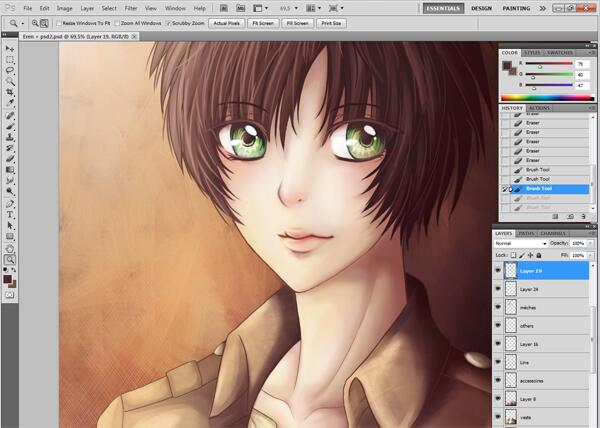Select the Blur tool
The width and height of the screenshot is (600, 428).
click(10, 180)
